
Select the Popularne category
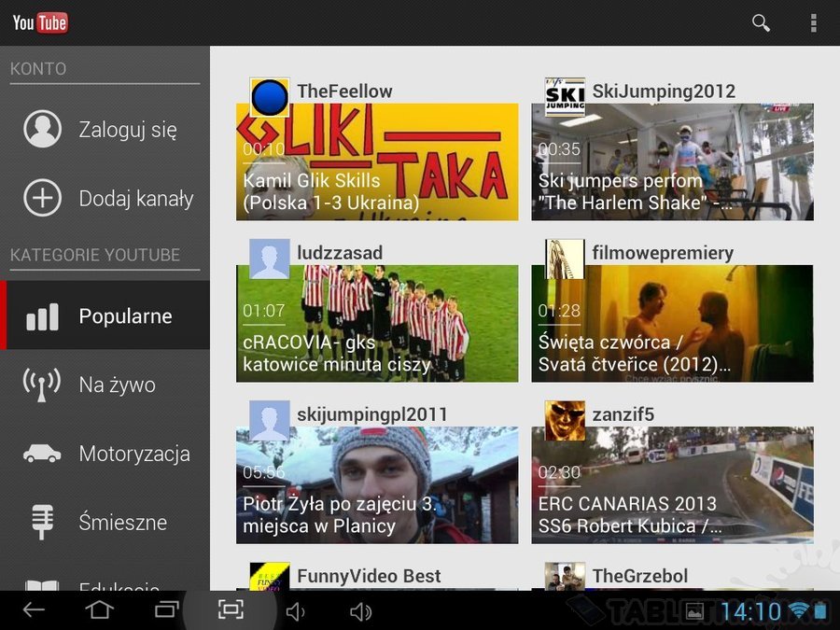coord(105,315)
